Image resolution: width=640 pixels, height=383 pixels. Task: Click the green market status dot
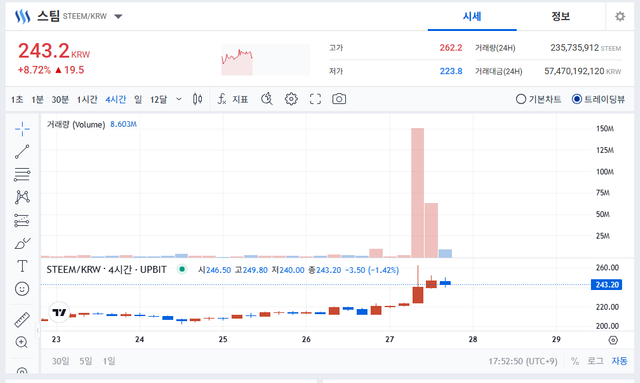[182, 269]
